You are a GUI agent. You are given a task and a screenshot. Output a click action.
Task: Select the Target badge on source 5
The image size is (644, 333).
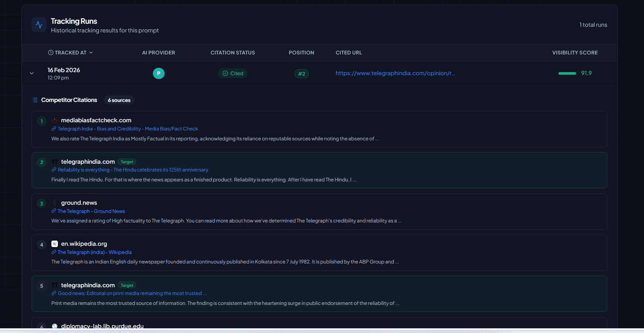coord(127,285)
